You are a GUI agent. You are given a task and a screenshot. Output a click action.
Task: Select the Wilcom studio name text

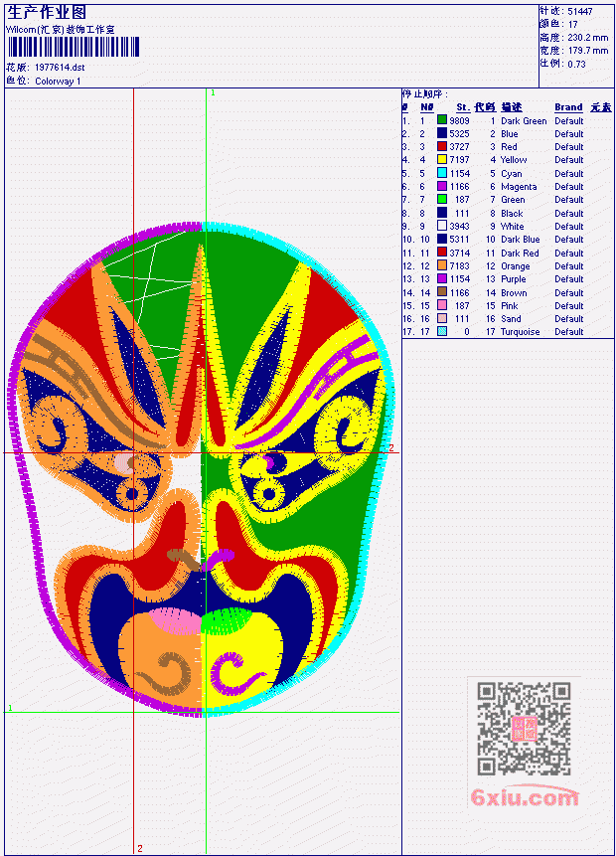coord(60,30)
